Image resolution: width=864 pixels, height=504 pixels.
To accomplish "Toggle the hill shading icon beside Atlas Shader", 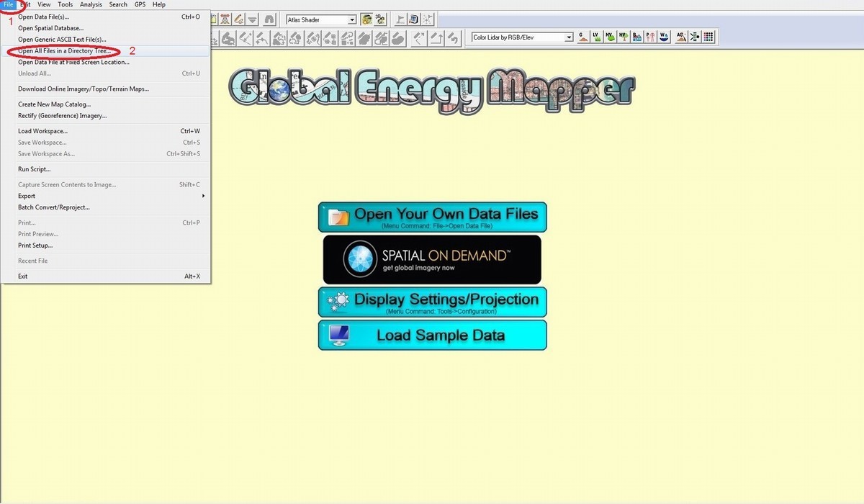I will 366,19.
